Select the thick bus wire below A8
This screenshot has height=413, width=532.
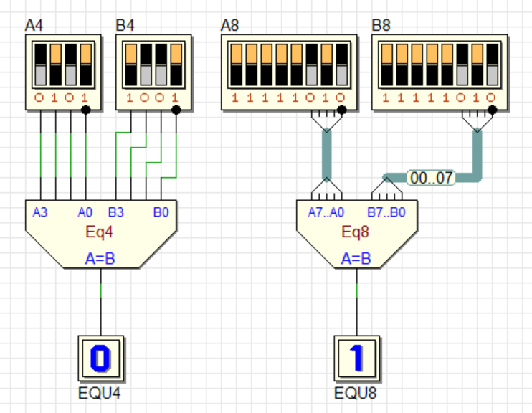(x=326, y=155)
